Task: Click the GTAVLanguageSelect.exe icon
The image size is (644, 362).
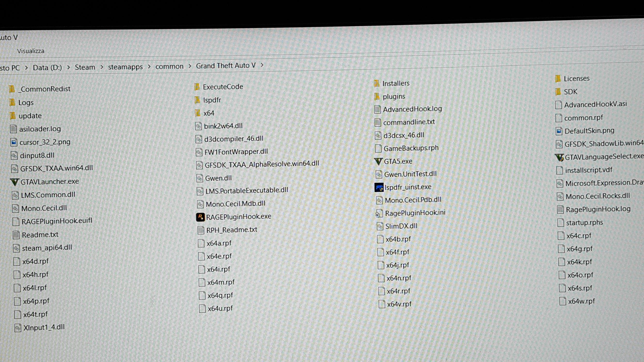Action: coord(559,157)
